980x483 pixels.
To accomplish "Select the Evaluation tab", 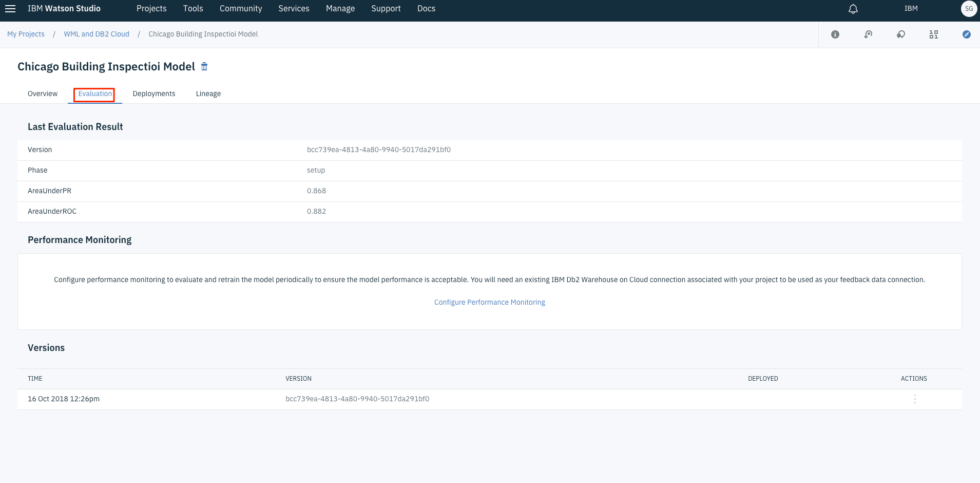I will (95, 94).
